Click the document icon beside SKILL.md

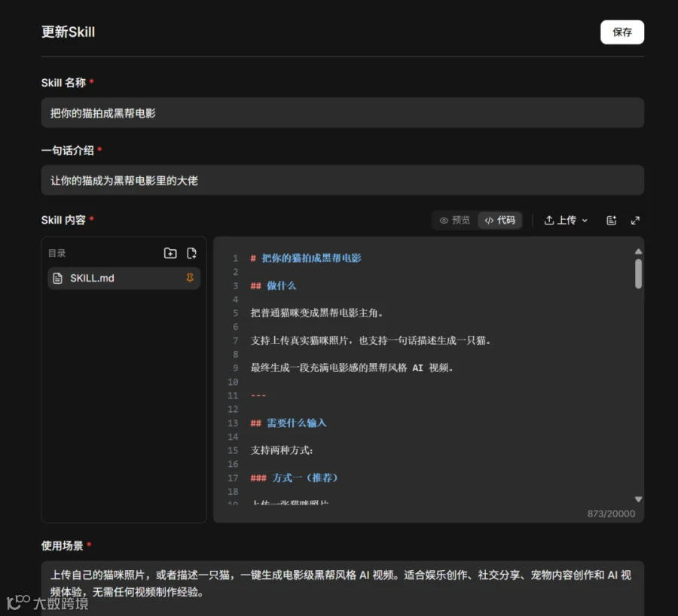[57, 278]
